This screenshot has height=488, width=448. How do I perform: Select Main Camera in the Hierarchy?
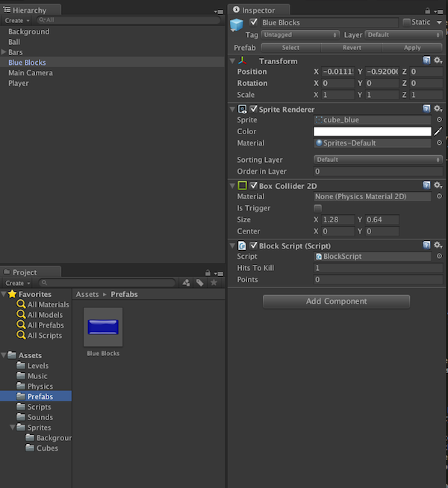(31, 73)
